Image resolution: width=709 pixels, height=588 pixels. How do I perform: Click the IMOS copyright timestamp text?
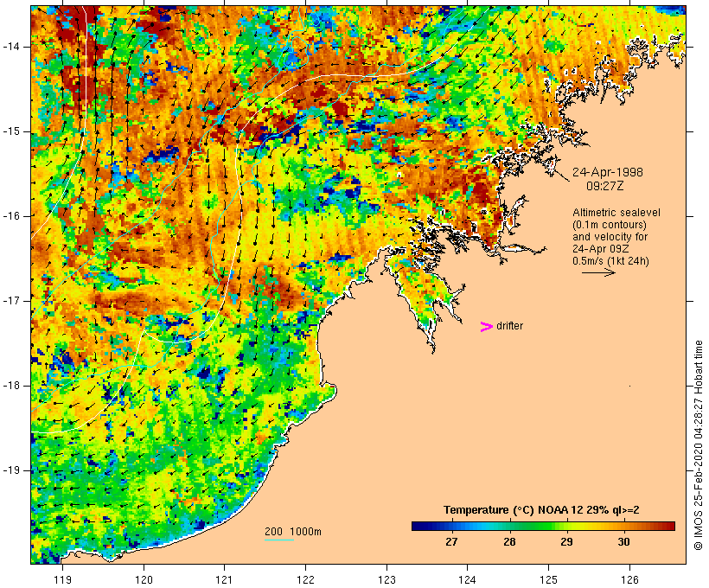699,445
